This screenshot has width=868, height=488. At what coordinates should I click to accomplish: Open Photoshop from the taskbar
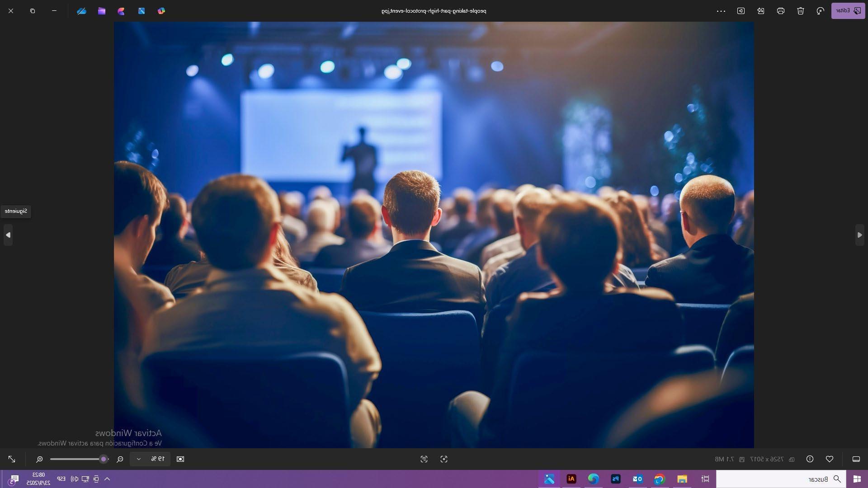[615, 479]
